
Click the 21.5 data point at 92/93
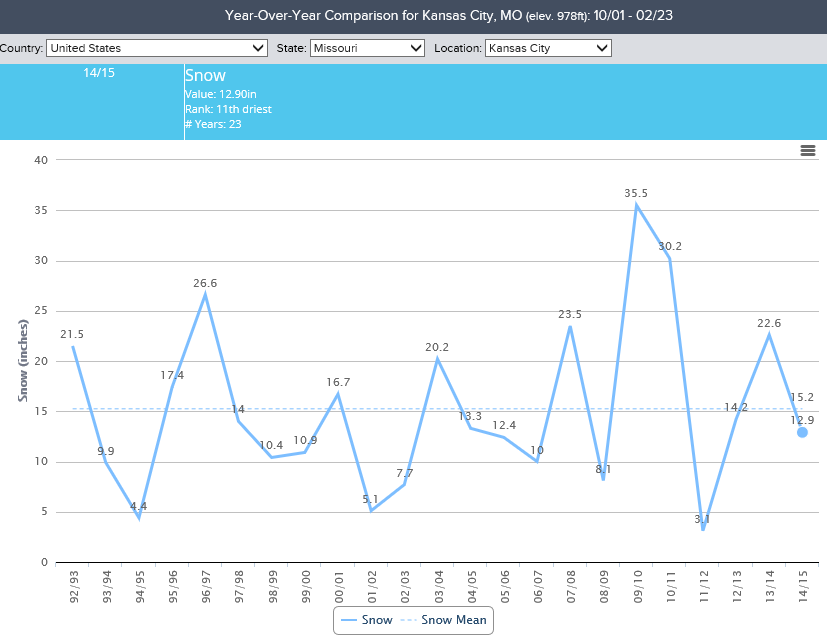coord(73,346)
